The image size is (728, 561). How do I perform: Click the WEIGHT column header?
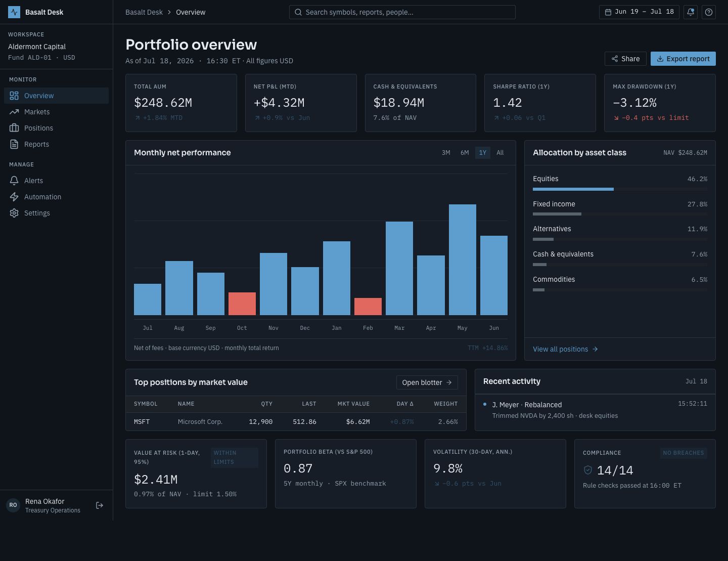tap(446, 404)
